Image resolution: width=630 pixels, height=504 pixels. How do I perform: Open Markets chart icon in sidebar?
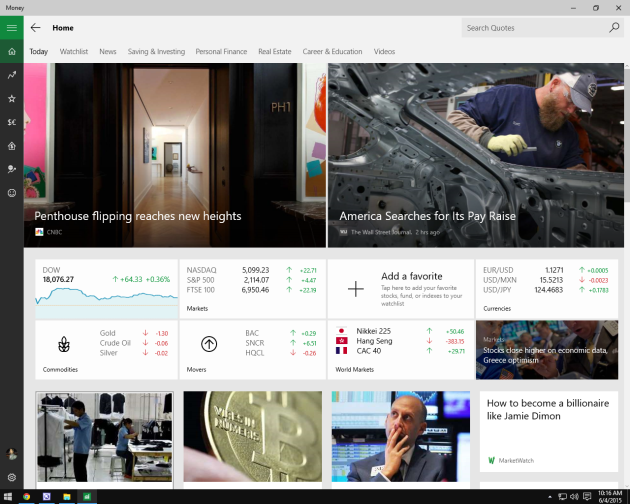point(12,75)
